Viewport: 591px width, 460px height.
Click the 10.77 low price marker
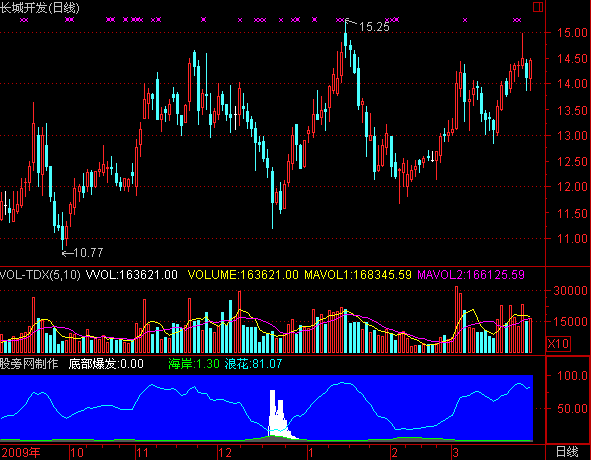(x=88, y=253)
